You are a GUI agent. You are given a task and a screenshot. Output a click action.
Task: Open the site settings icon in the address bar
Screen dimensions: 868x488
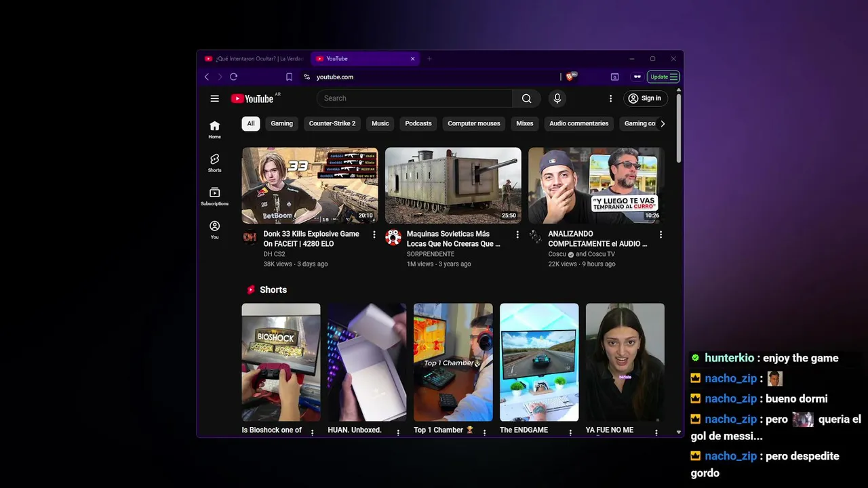pos(307,77)
